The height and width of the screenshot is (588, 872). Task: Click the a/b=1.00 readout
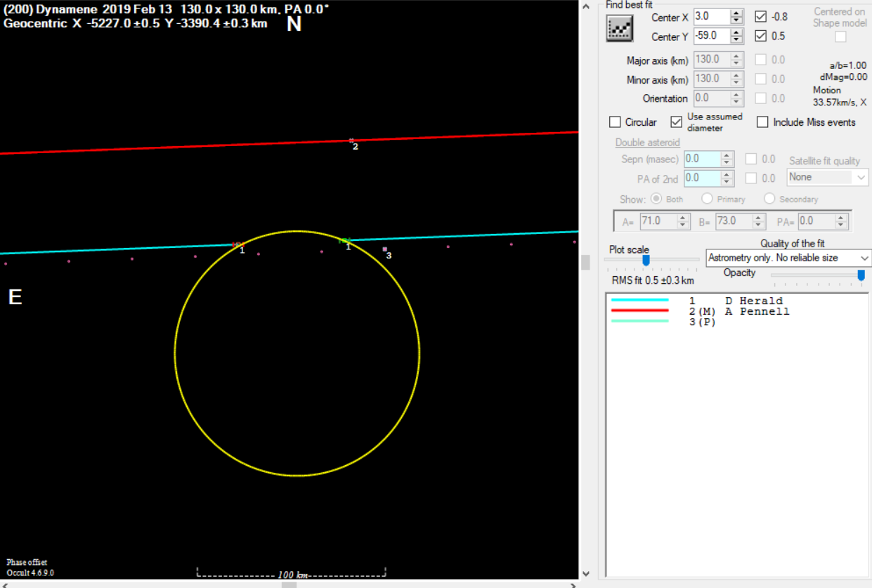848,65
